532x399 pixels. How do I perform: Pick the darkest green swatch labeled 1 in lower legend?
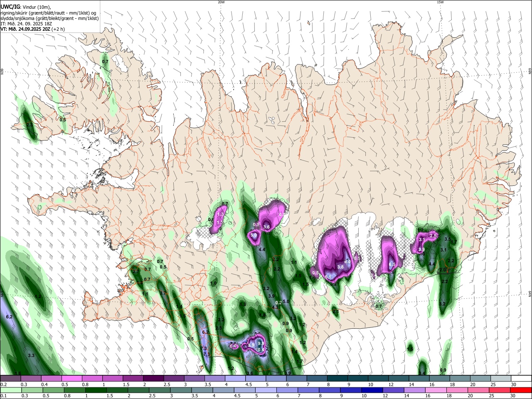96,390
